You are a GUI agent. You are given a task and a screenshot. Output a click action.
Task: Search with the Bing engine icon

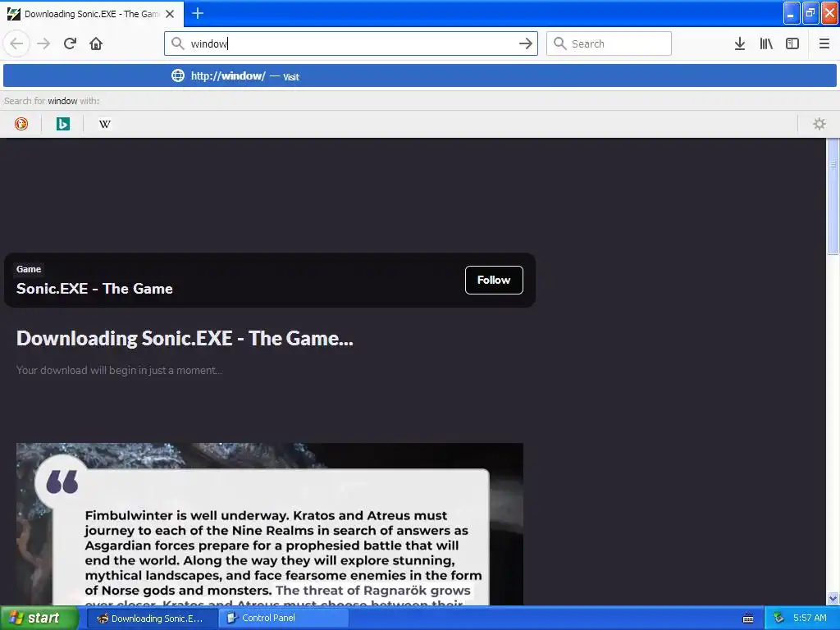tap(62, 124)
